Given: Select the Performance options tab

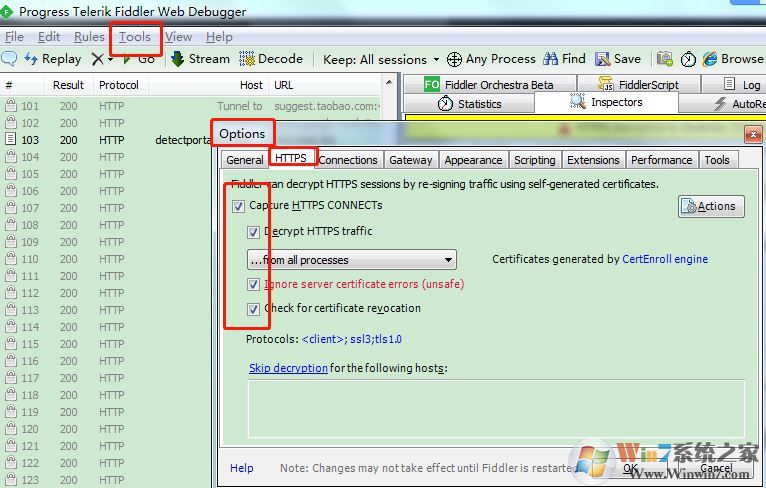Looking at the screenshot, I should pos(661,160).
